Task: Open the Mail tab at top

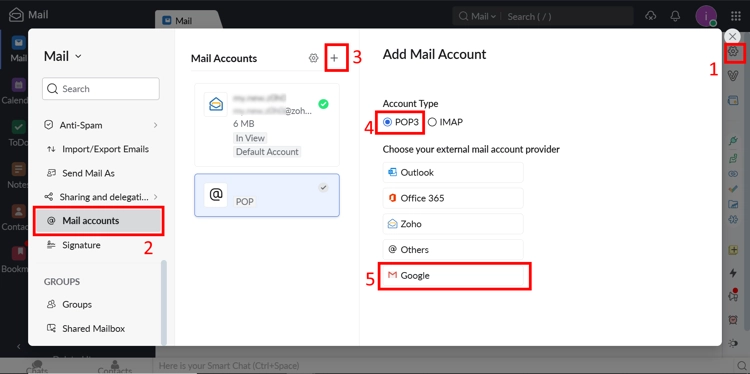Action: (x=187, y=20)
